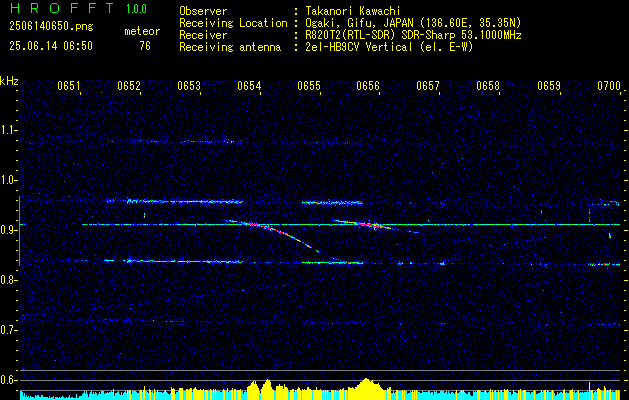Click the HROFFT program title

[x=62, y=8]
